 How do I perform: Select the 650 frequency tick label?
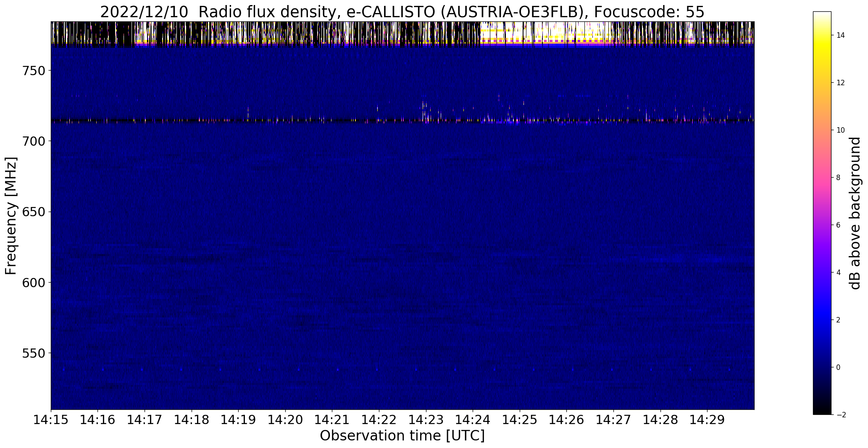[x=33, y=212]
